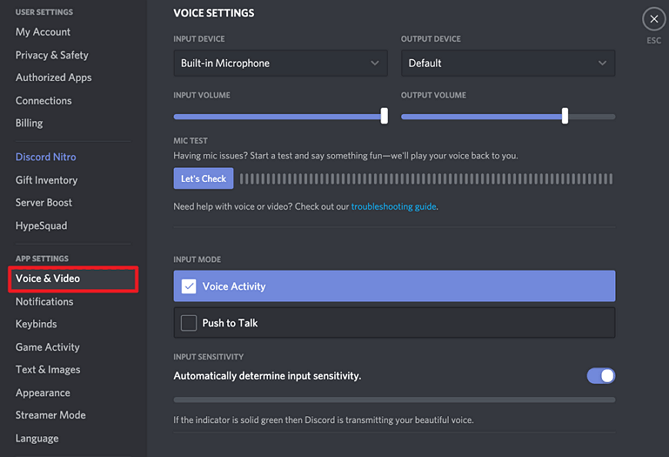Click the input sensitivity indicator bar
This screenshot has height=457, width=669.
[x=394, y=400]
